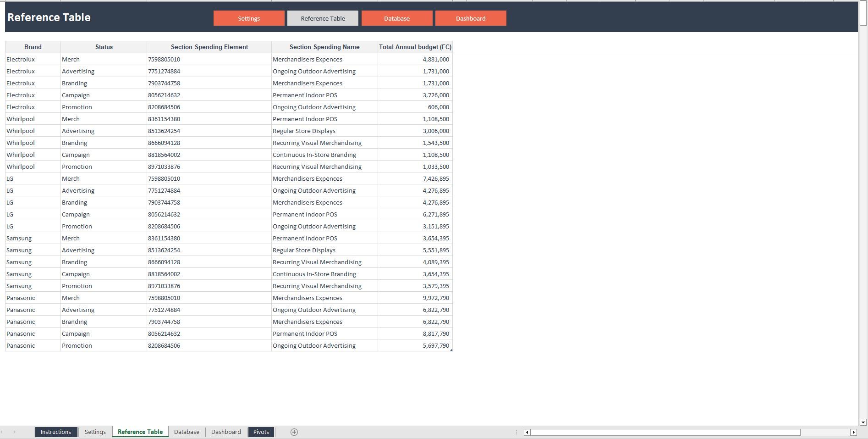Select the budget cell 1,033,500

coord(415,167)
